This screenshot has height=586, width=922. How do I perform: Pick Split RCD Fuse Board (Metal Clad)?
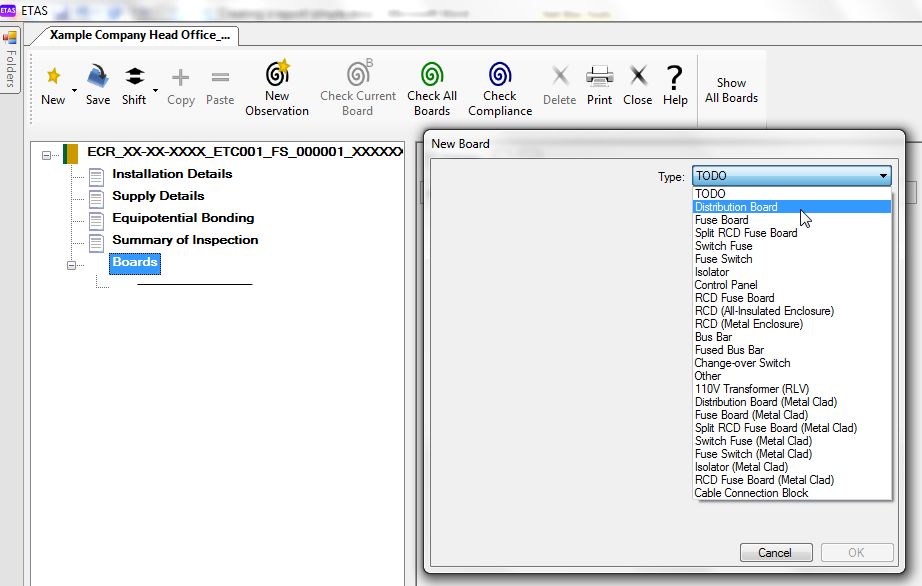pyautogui.click(x=792, y=428)
